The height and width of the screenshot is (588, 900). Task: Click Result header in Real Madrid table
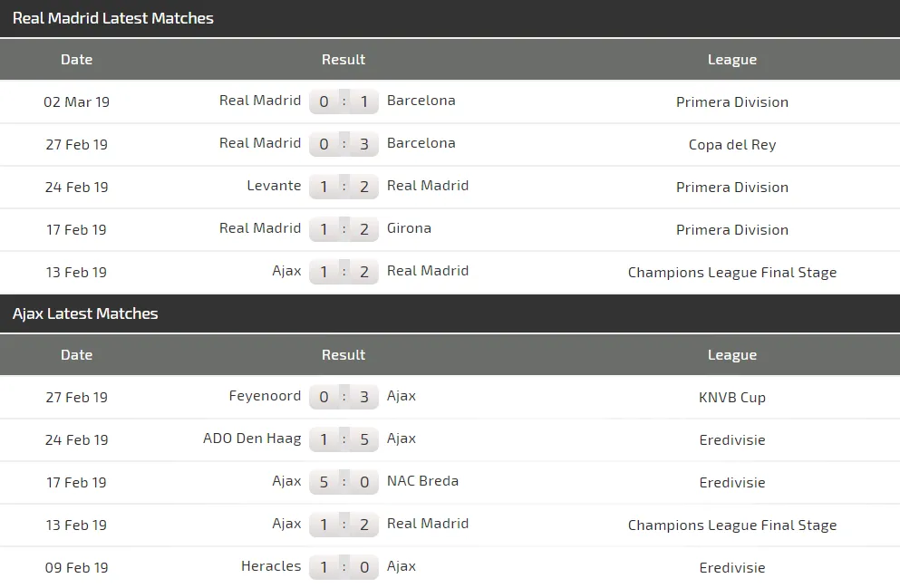(x=344, y=59)
